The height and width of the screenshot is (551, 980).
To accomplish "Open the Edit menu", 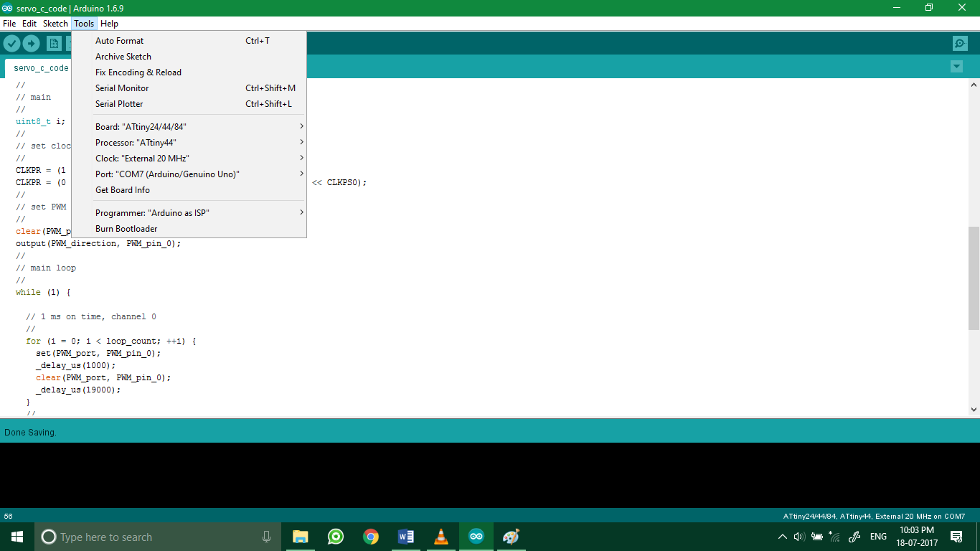I will (x=29, y=24).
